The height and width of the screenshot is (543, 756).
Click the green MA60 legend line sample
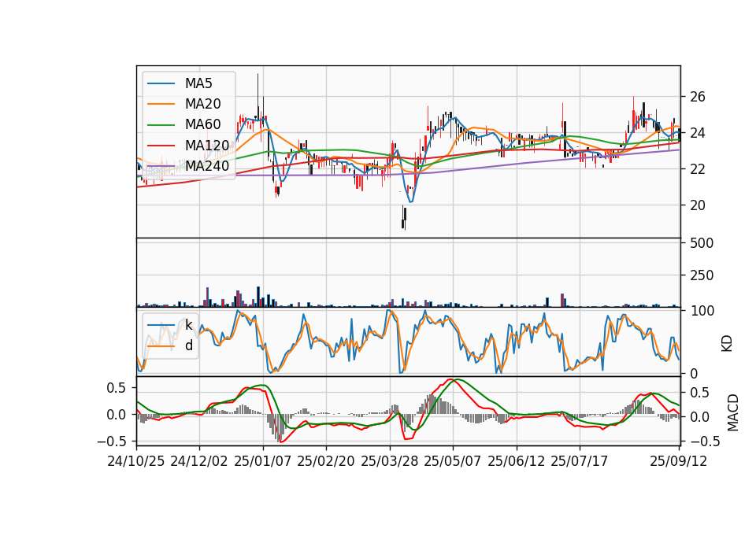tap(161, 125)
